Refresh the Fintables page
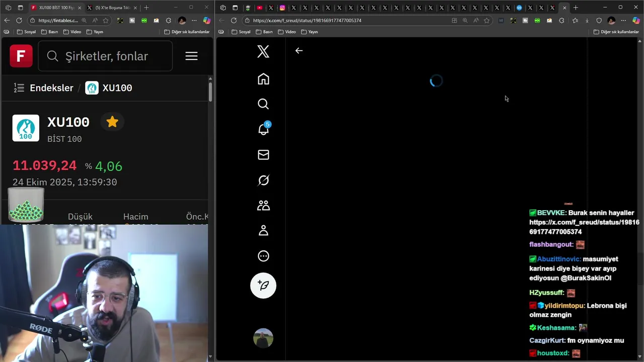This screenshot has height=362, width=644. [19, 20]
